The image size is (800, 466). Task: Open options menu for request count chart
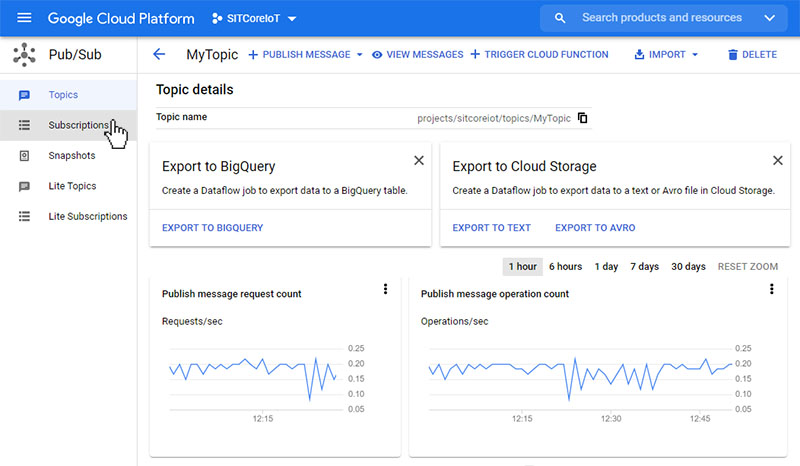coord(385,289)
